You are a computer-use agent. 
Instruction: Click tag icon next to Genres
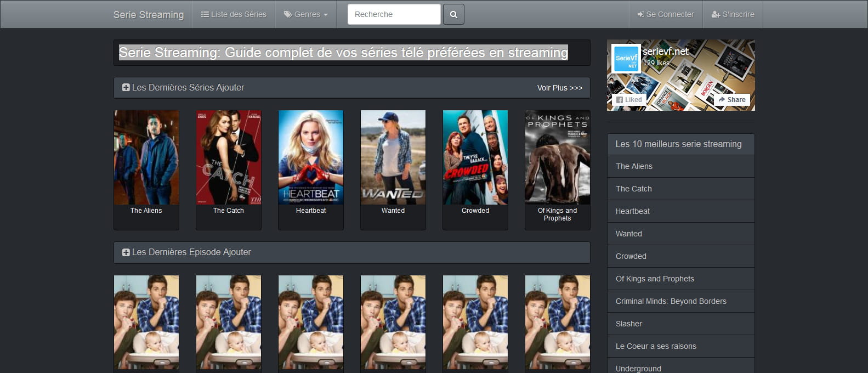click(x=288, y=14)
